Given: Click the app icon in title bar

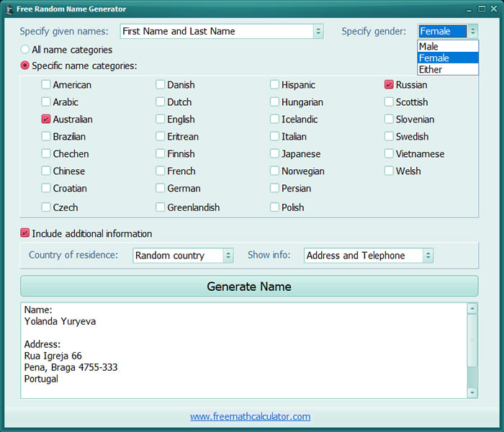Looking at the screenshot, I should pyautogui.click(x=9, y=9).
